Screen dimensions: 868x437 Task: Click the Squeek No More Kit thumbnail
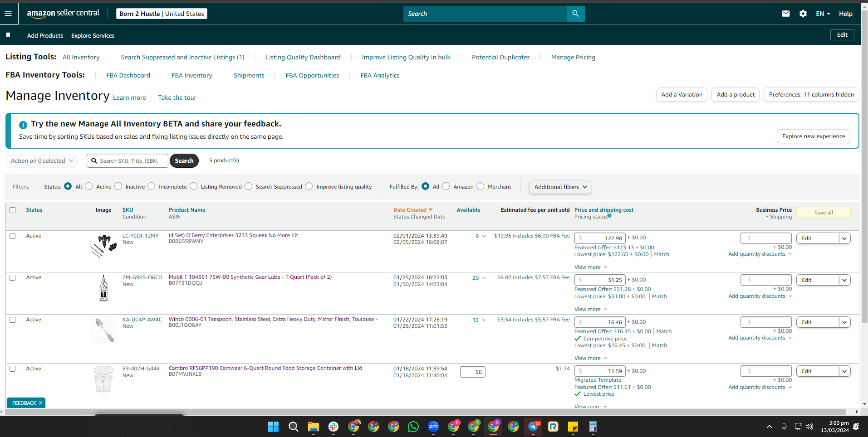tap(103, 246)
